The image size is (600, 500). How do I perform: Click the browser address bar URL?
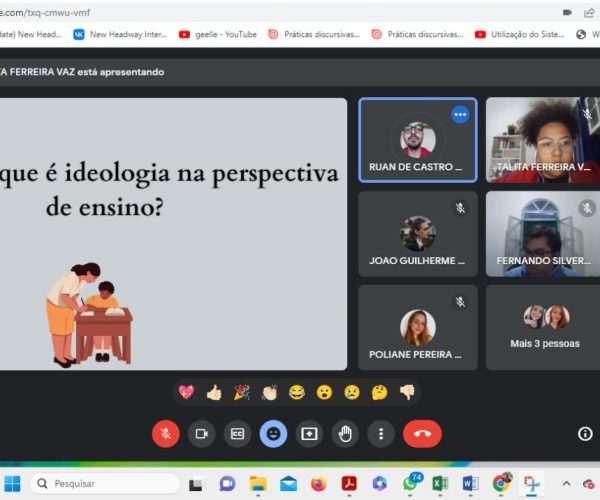tap(45, 13)
